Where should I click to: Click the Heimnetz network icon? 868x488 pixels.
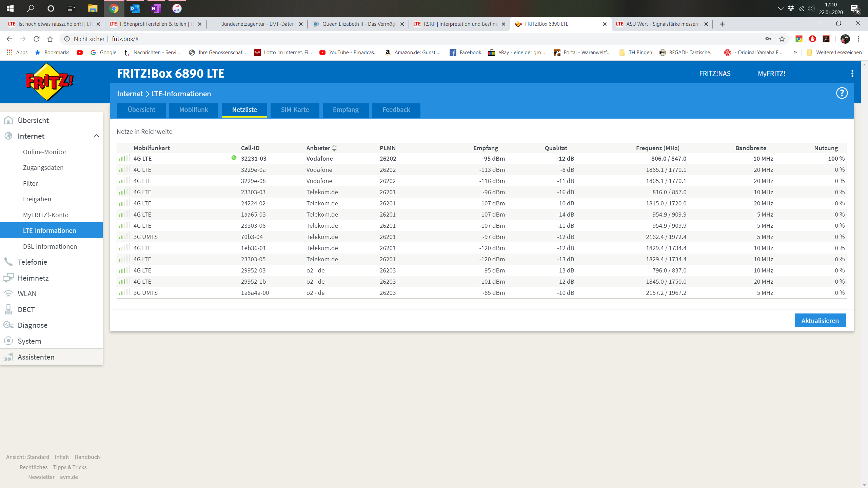(x=8, y=278)
